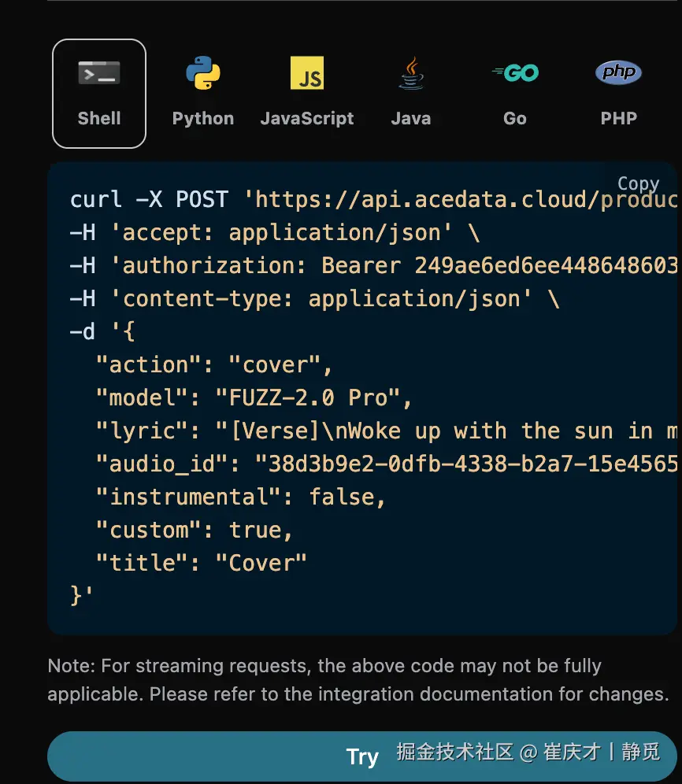Click the "audio_id" value line
The height and width of the screenshot is (784, 682).
(x=387, y=464)
